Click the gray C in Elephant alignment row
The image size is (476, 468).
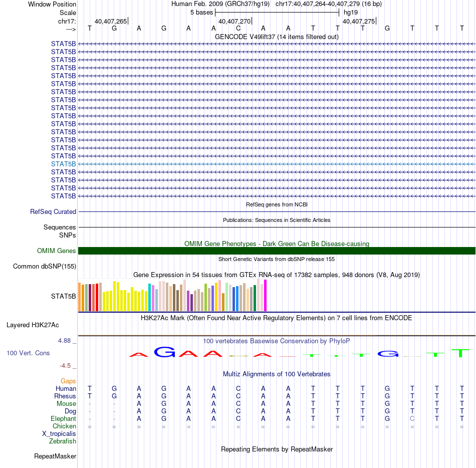412,418
